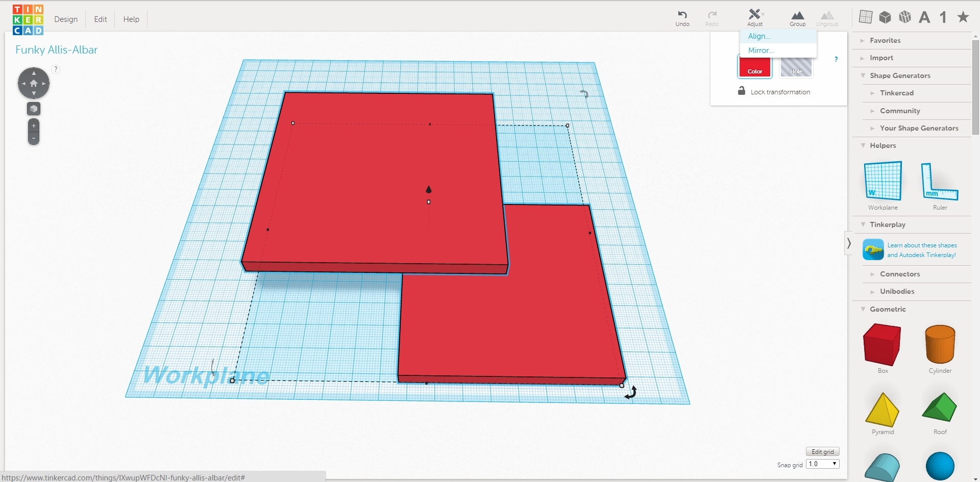Pan view down with navigation wheel arrow
Image resolution: width=980 pixels, height=482 pixels.
[34, 94]
